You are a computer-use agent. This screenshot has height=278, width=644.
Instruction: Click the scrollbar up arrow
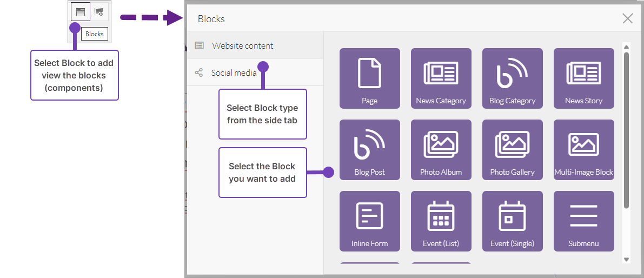coord(626,47)
